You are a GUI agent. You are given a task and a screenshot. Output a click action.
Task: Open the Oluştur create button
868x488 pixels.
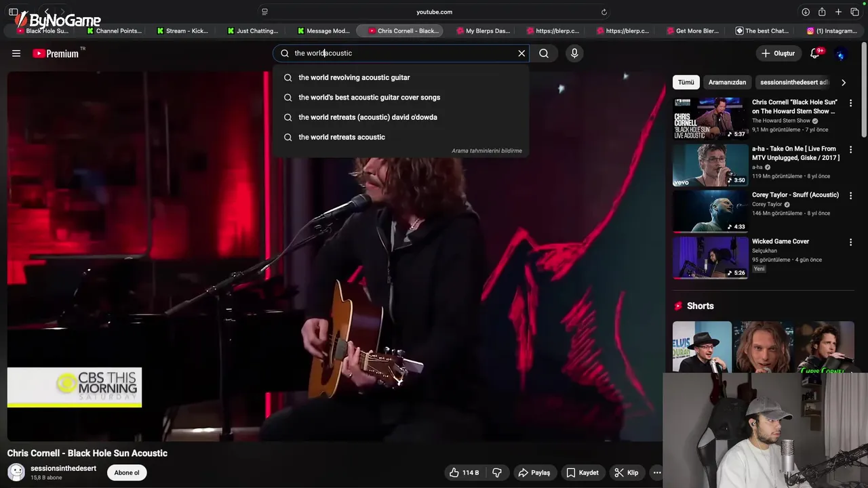[x=778, y=54]
